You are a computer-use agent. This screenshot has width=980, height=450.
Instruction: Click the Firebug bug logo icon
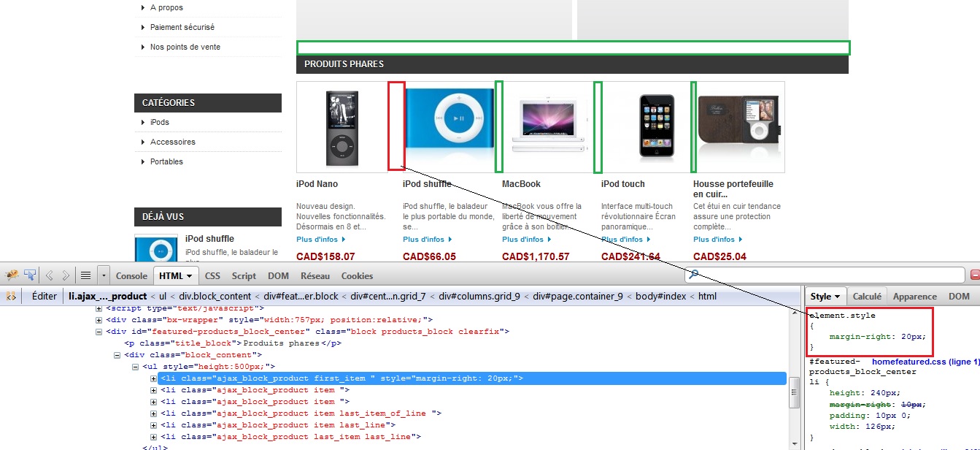point(12,275)
